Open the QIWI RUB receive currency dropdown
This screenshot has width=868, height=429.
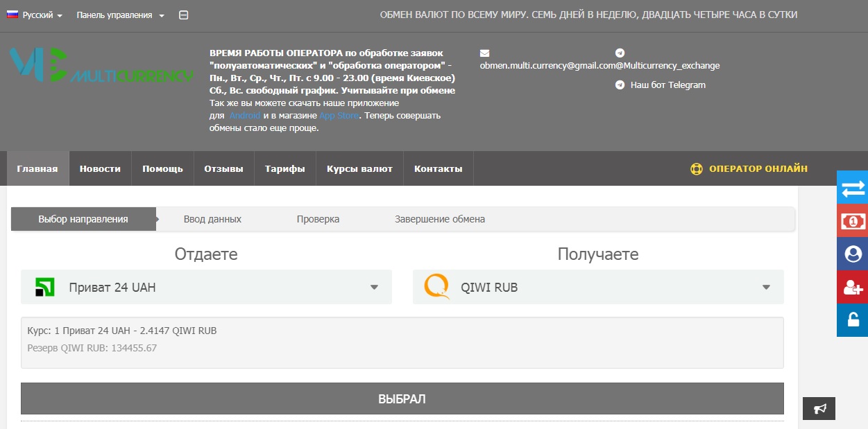[597, 287]
